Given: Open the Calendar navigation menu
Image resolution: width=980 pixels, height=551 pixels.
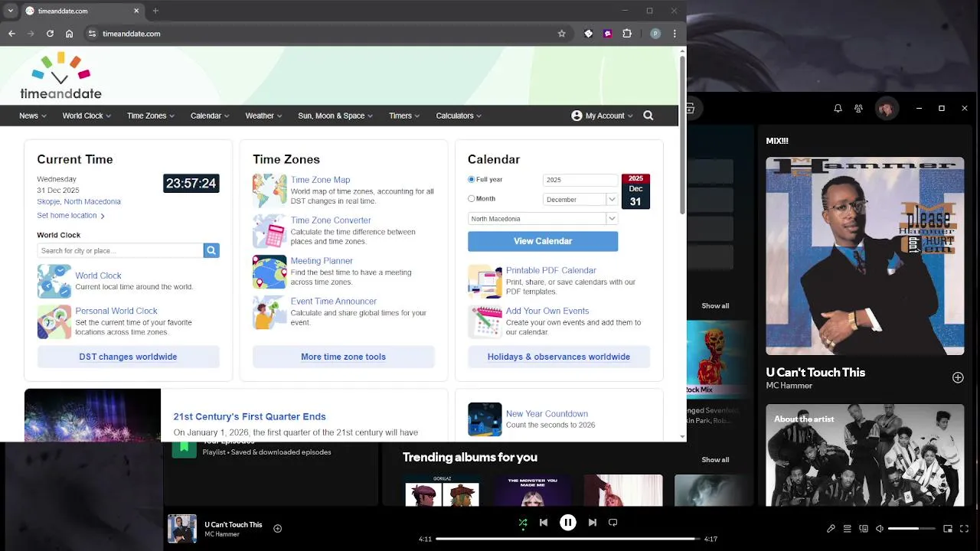Looking at the screenshot, I should click(210, 116).
